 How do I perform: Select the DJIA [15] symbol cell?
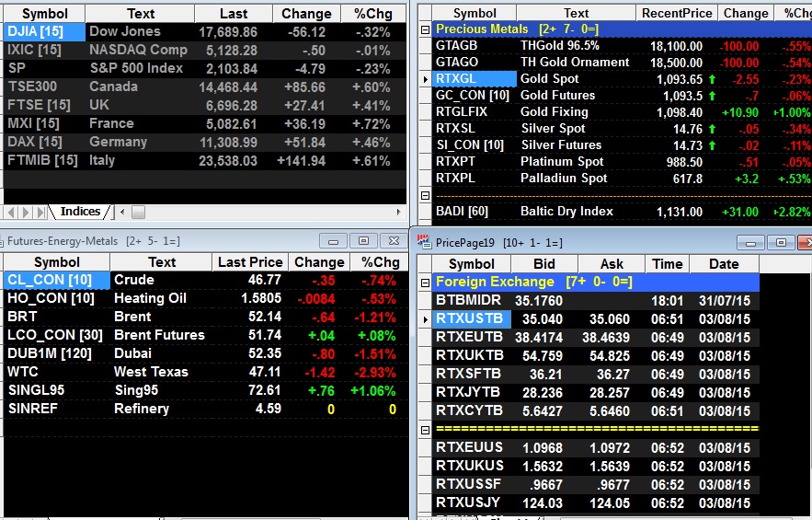44,32
